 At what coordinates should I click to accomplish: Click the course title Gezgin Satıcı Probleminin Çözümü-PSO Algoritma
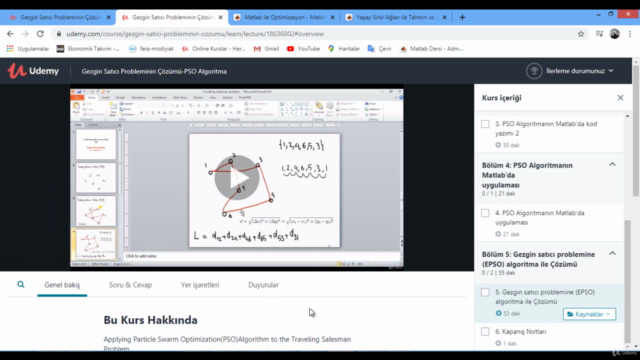coord(154,71)
